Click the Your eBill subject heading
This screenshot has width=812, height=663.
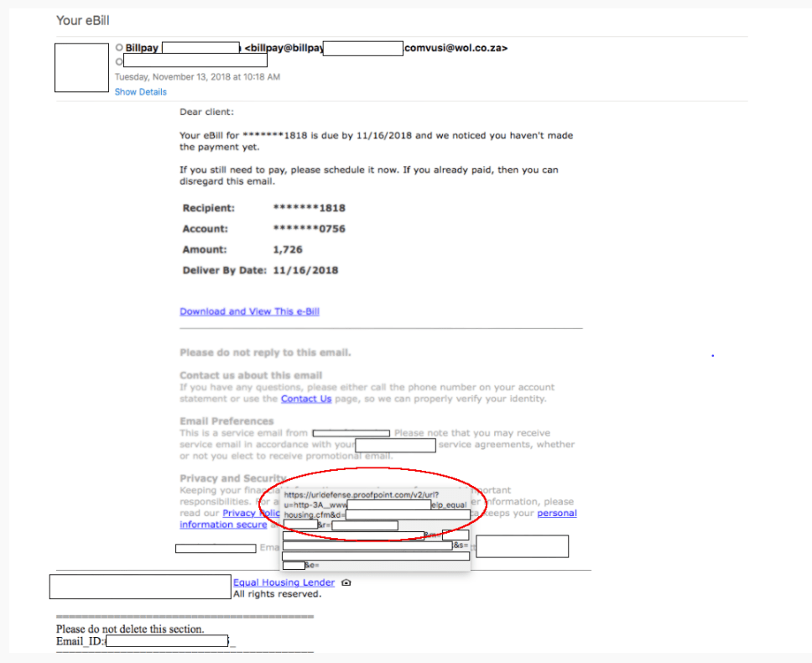coord(82,20)
